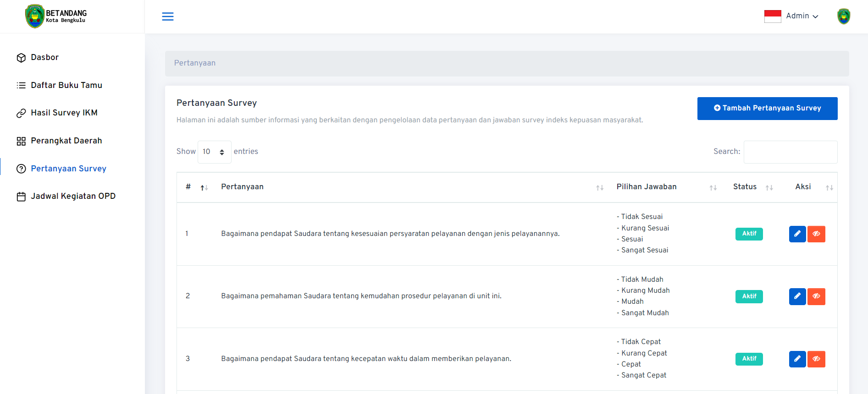
Task: Click Aktif status badge for question 1
Action: click(x=749, y=234)
